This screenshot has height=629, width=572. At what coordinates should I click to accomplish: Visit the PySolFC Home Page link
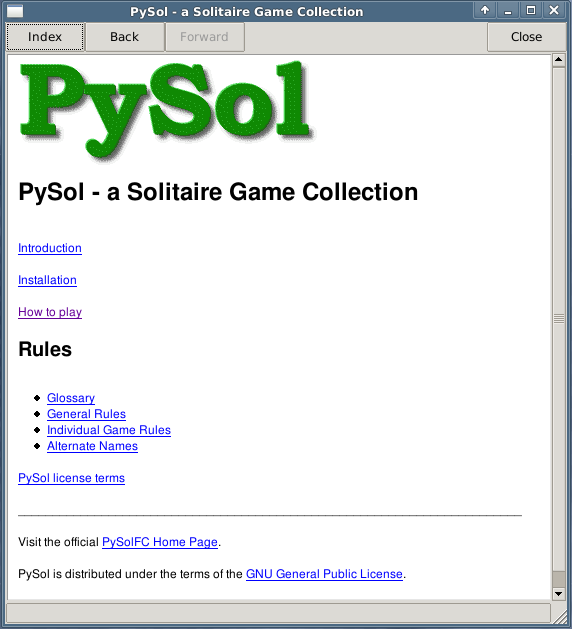(160, 542)
